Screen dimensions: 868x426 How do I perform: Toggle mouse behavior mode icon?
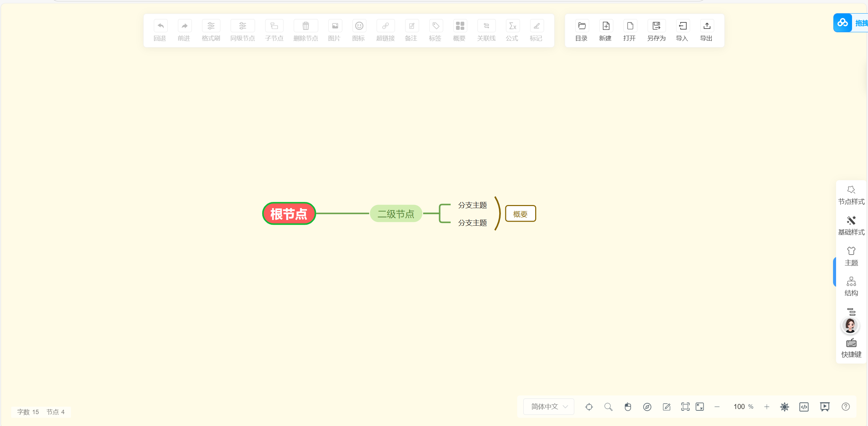(628, 407)
